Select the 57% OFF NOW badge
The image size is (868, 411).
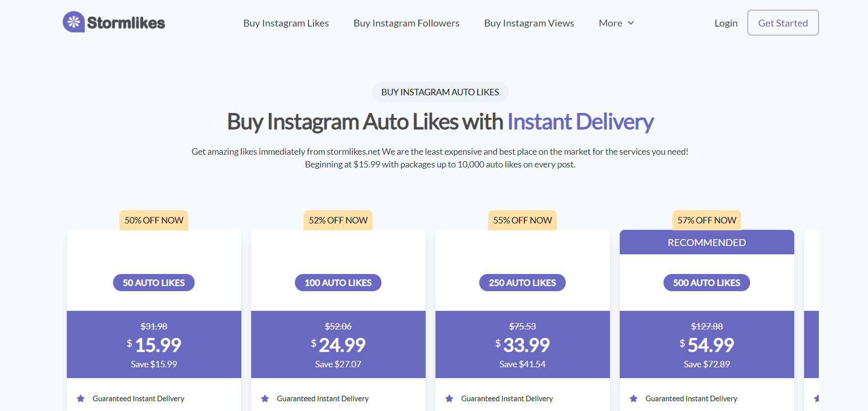pyautogui.click(x=706, y=220)
